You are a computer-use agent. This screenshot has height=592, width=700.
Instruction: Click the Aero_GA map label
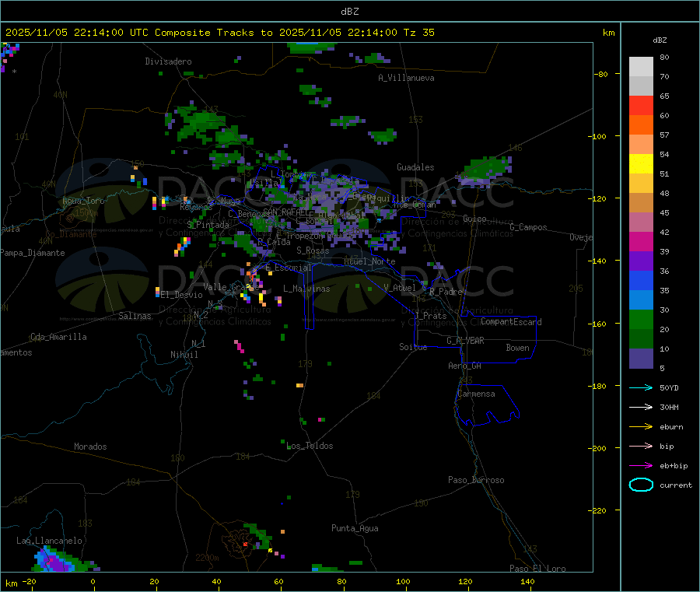pyautogui.click(x=465, y=366)
